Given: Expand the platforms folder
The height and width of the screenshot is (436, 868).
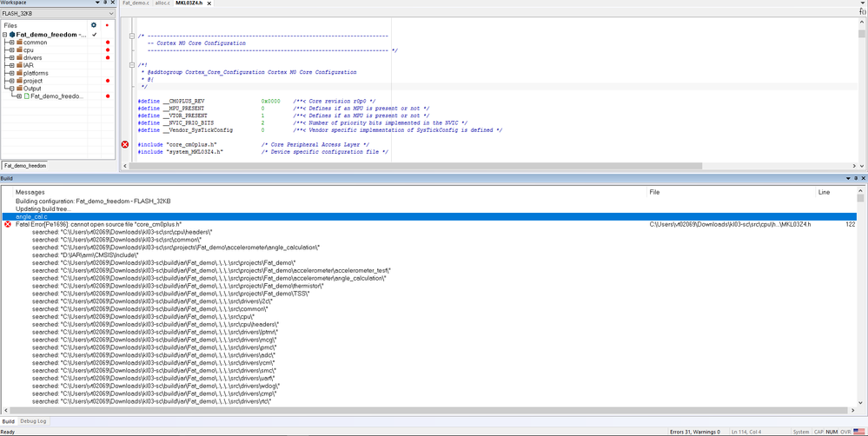Looking at the screenshot, I should click(x=11, y=73).
